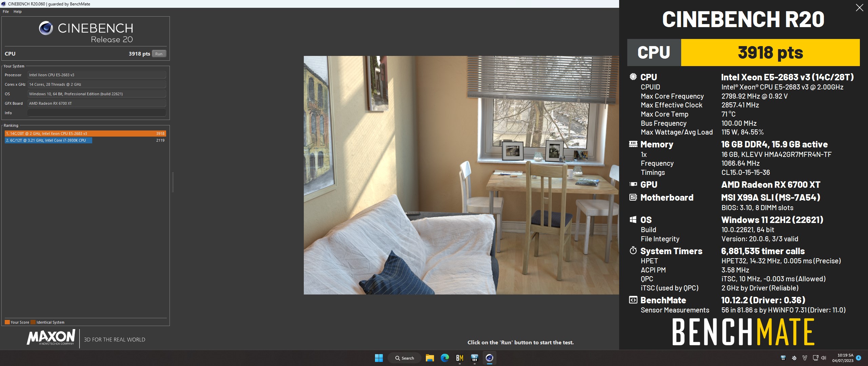Click the BenchMate code-bracket icon
This screenshot has width=868, height=366.
[633, 300]
